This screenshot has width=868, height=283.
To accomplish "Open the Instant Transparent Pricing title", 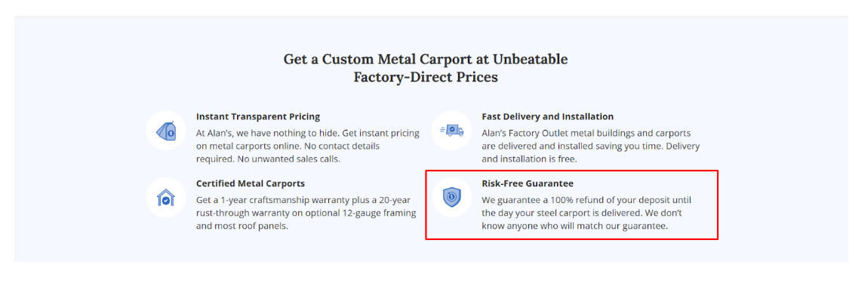I will (x=258, y=117).
